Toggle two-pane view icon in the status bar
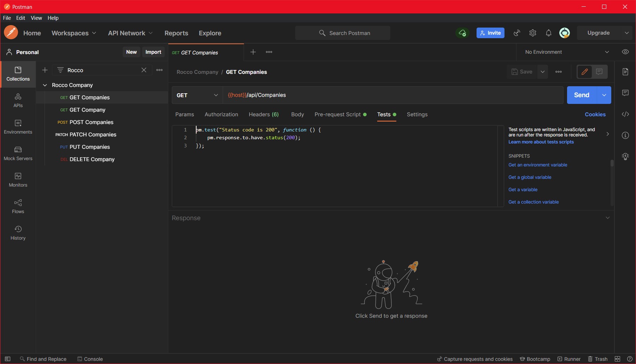The height and width of the screenshot is (364, 636). click(618, 359)
